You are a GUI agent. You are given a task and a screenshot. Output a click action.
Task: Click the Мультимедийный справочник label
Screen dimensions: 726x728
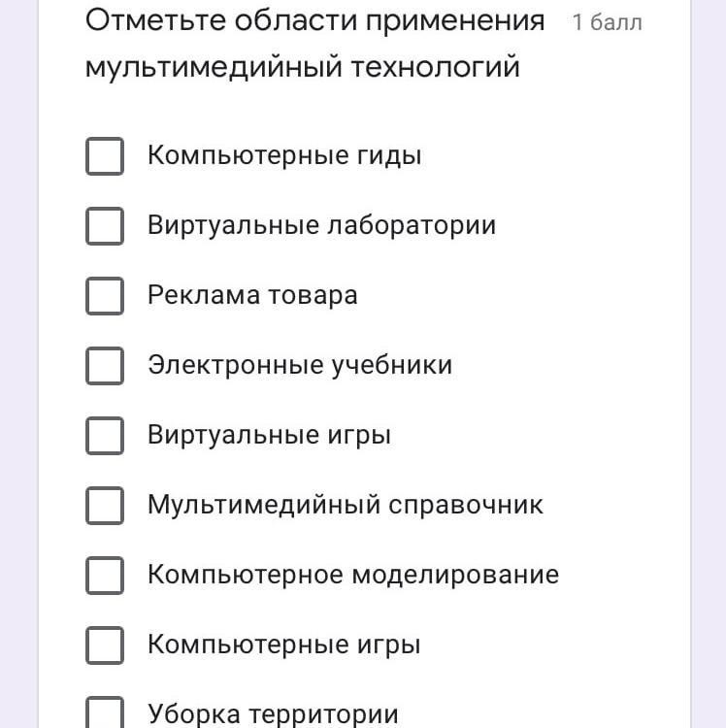346,505
